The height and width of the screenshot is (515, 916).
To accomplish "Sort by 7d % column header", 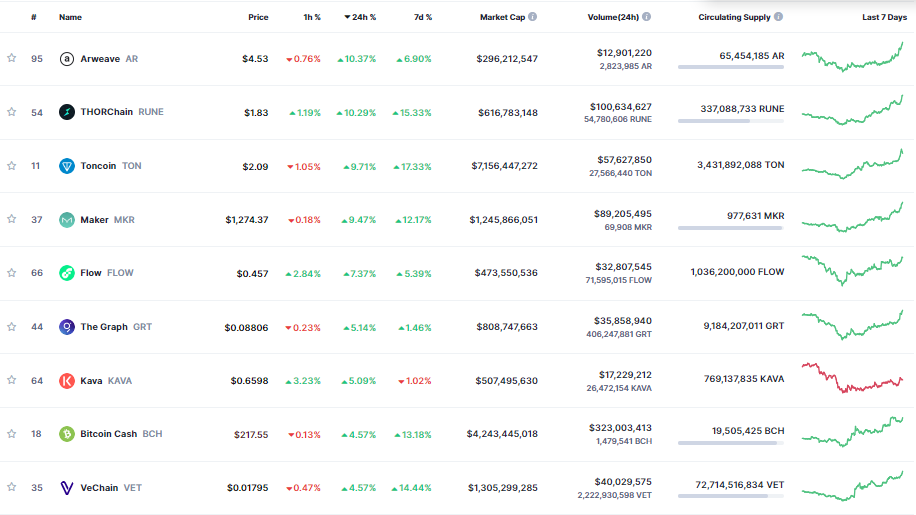I will (423, 18).
